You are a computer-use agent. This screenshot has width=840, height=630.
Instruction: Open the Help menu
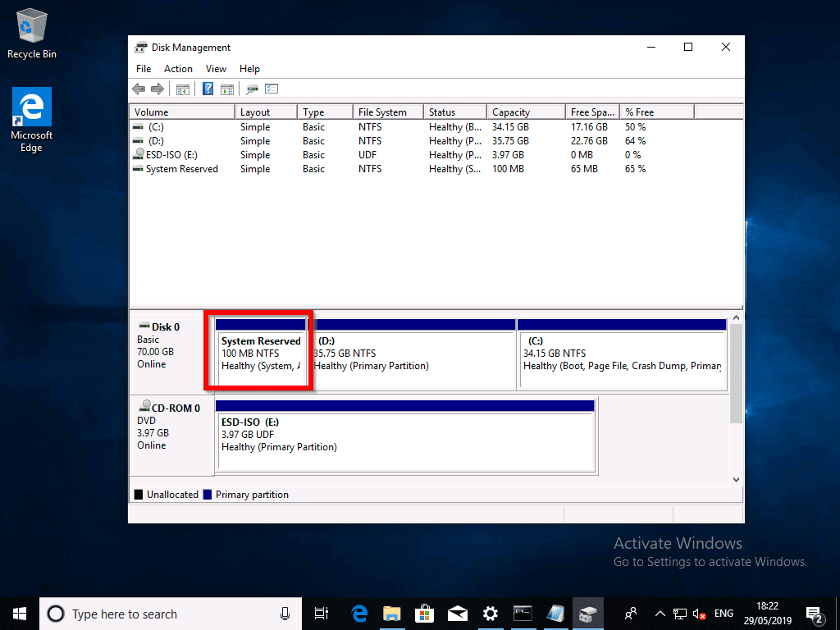point(249,69)
